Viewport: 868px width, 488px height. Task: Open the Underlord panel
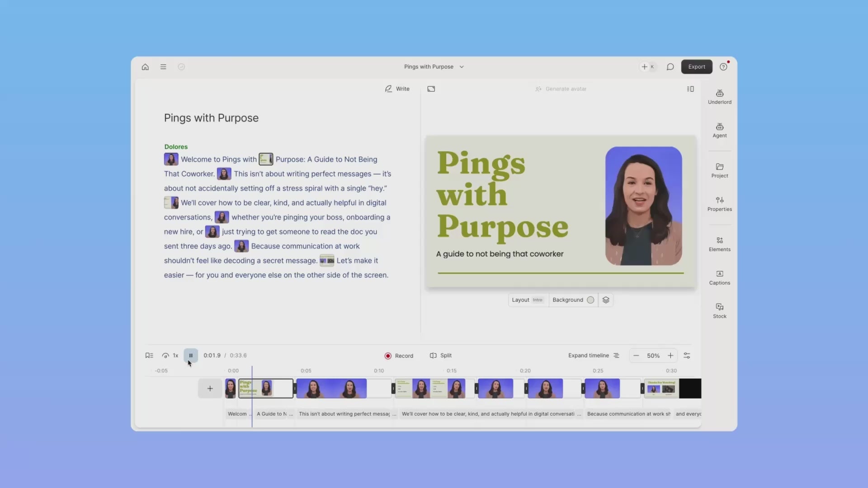click(x=719, y=97)
